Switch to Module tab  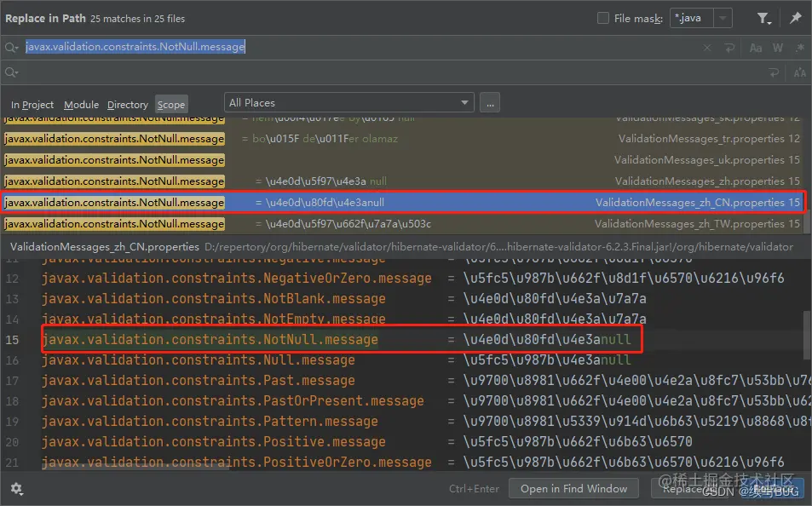click(81, 105)
